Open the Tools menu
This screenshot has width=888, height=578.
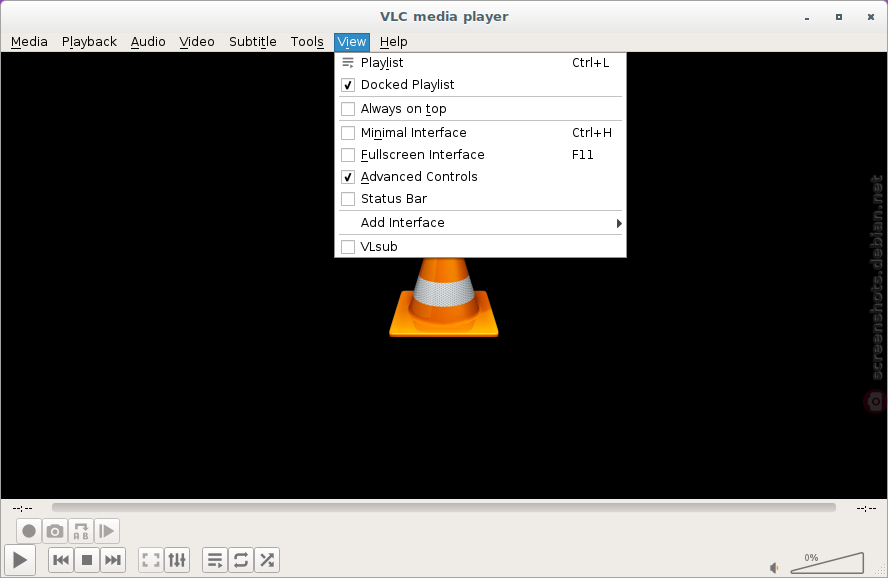pyautogui.click(x=307, y=42)
